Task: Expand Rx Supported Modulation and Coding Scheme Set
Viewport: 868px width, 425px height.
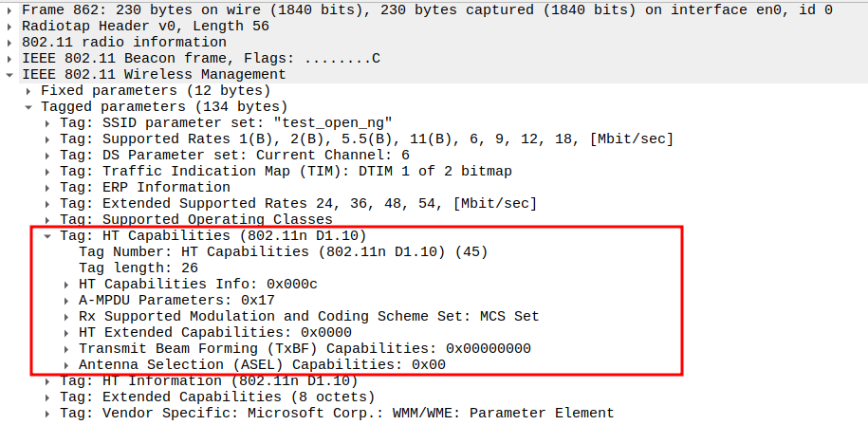Action: click(x=66, y=317)
